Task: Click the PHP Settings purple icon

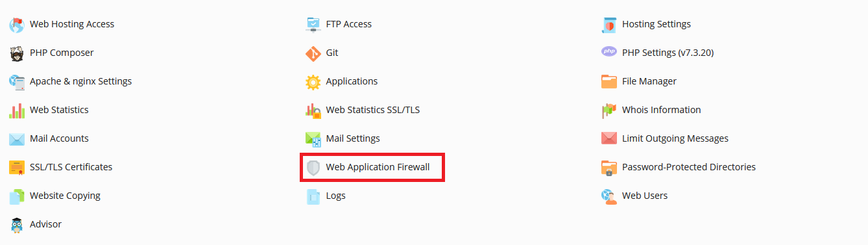Action: point(609,52)
